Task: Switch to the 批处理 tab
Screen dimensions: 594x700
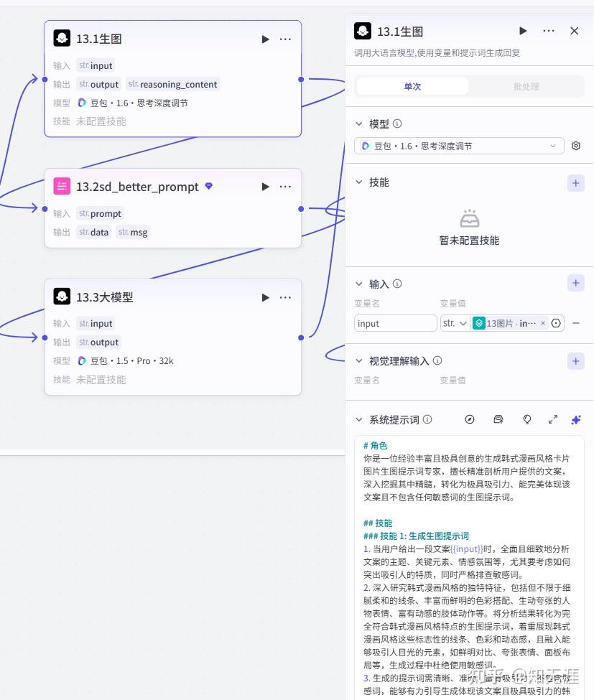Action: [x=526, y=86]
